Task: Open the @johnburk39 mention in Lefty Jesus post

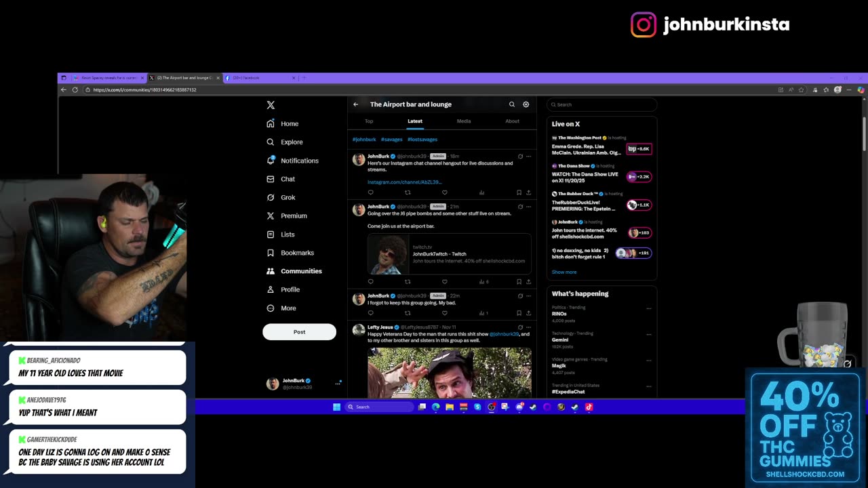Action: pyautogui.click(x=504, y=334)
